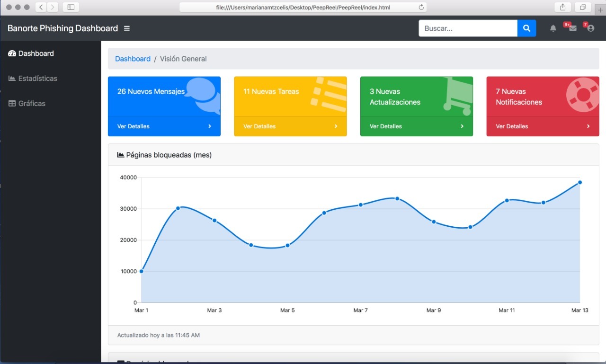Click Páginas bloqueadas (mes) heading

[x=169, y=155]
